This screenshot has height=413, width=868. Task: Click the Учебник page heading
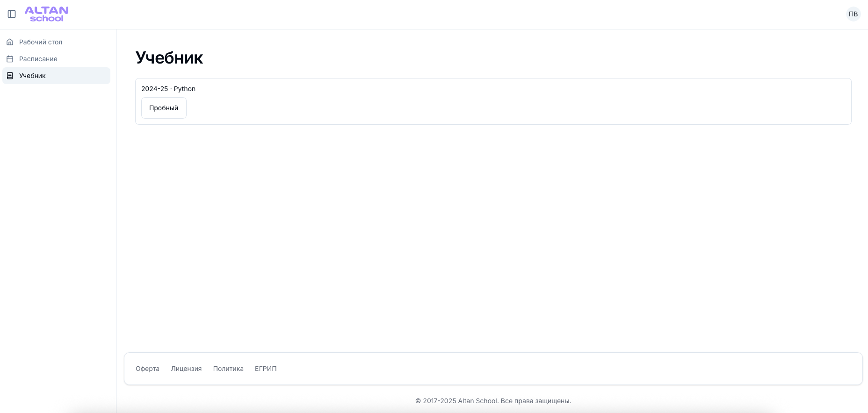(169, 58)
